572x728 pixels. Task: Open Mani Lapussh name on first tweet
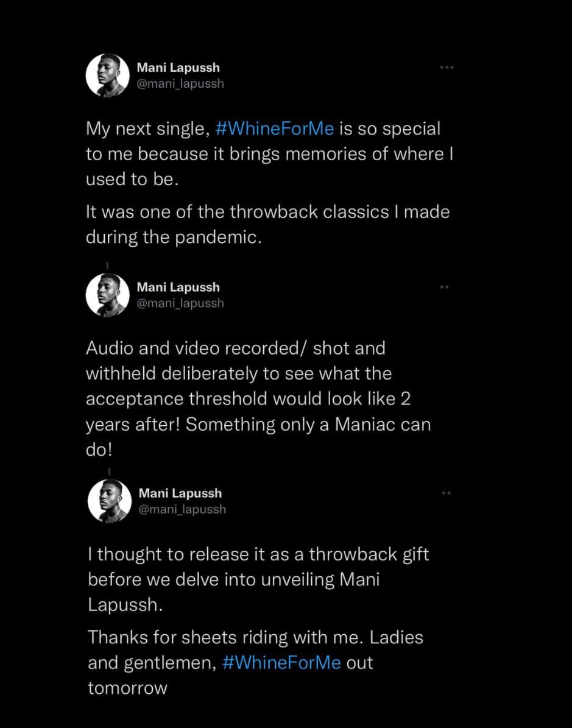coord(178,68)
